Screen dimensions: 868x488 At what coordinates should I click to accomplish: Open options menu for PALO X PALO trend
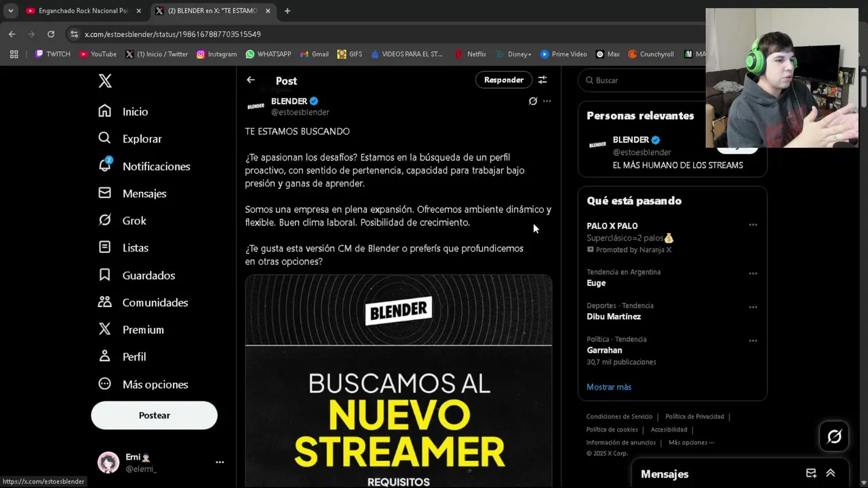coord(753,225)
